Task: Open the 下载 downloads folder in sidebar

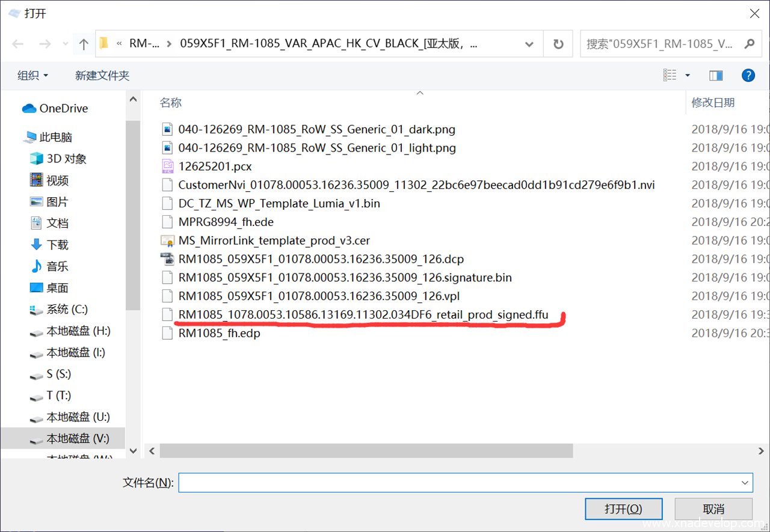Action: pyautogui.click(x=58, y=245)
